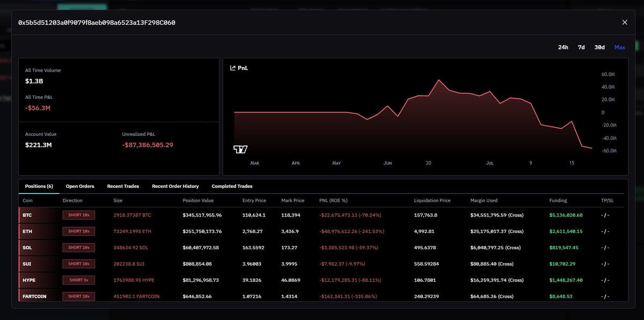644x320 pixels.
Task: Click the wallet address 0x5b5d51203a0f... title
Action: click(x=97, y=23)
